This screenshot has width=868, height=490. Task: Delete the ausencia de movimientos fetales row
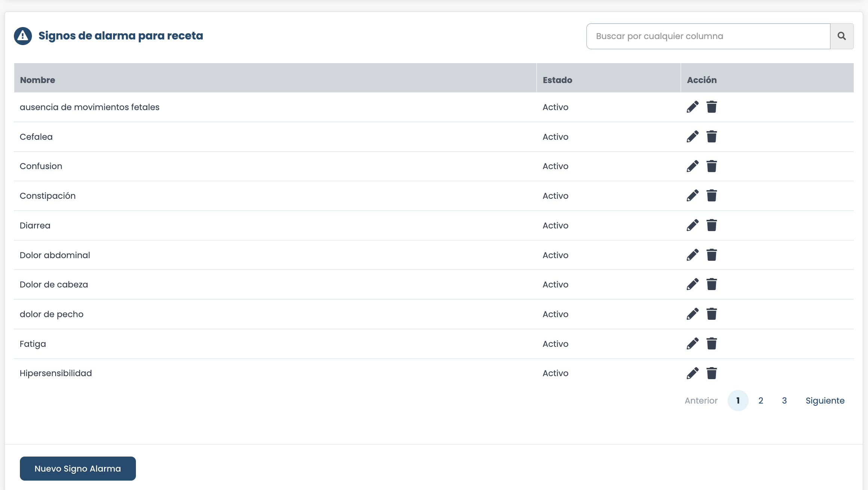click(x=712, y=107)
